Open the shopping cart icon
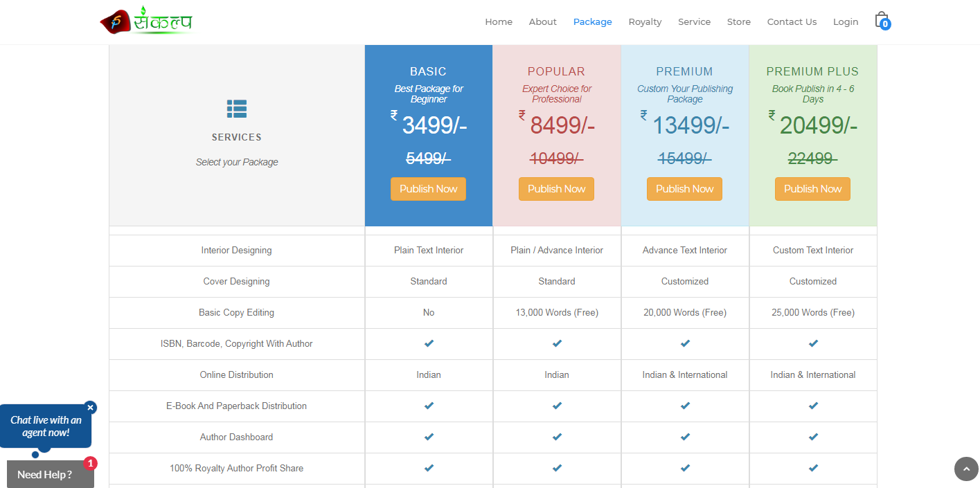 881,20
